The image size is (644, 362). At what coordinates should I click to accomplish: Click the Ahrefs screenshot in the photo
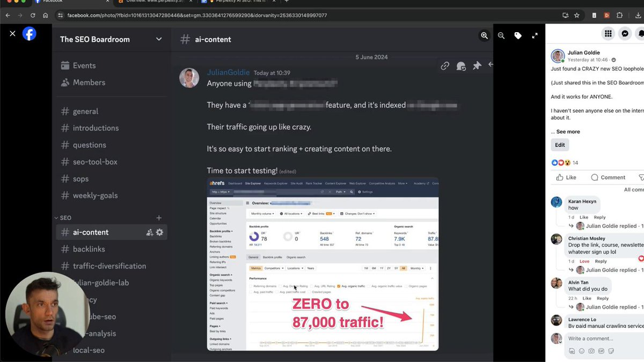[323, 264]
